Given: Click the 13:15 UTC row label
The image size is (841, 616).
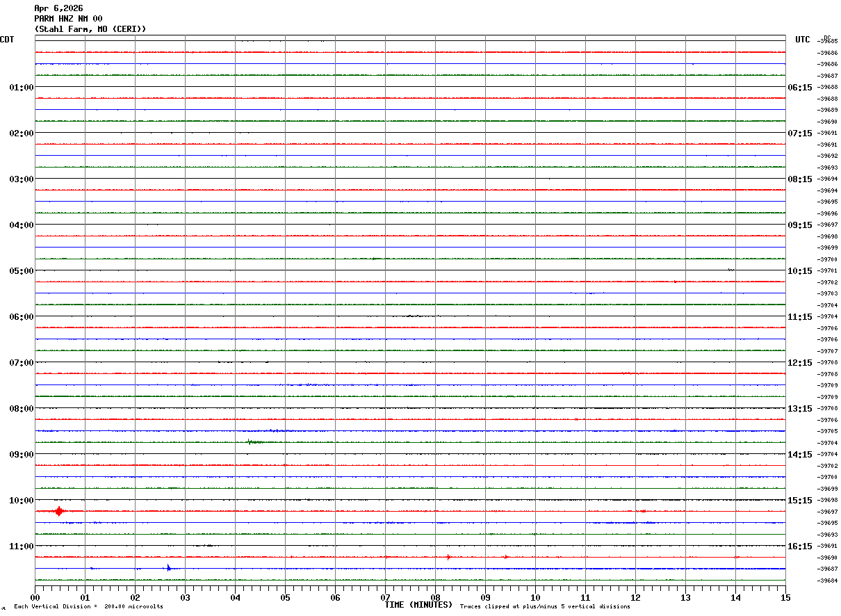Looking at the screenshot, I should point(800,408).
